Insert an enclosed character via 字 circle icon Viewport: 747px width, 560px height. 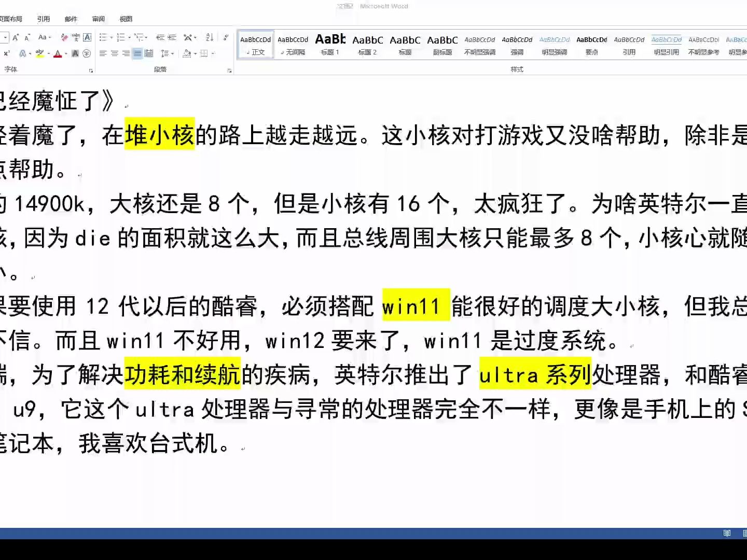coord(87,53)
